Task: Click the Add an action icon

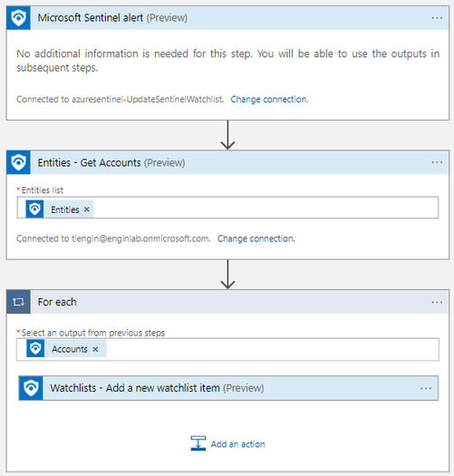Action: [x=198, y=443]
